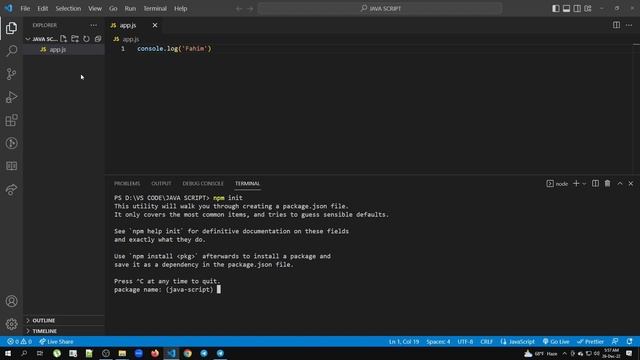Create a new folder in explorer
The height and width of the screenshot is (360, 640).
(x=75, y=39)
